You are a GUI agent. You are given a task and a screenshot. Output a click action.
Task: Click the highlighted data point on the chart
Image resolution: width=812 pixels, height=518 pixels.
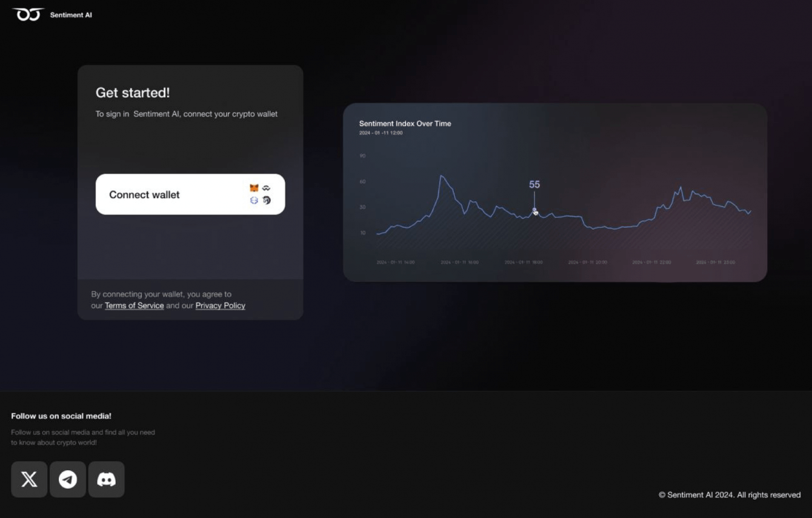pos(534,210)
